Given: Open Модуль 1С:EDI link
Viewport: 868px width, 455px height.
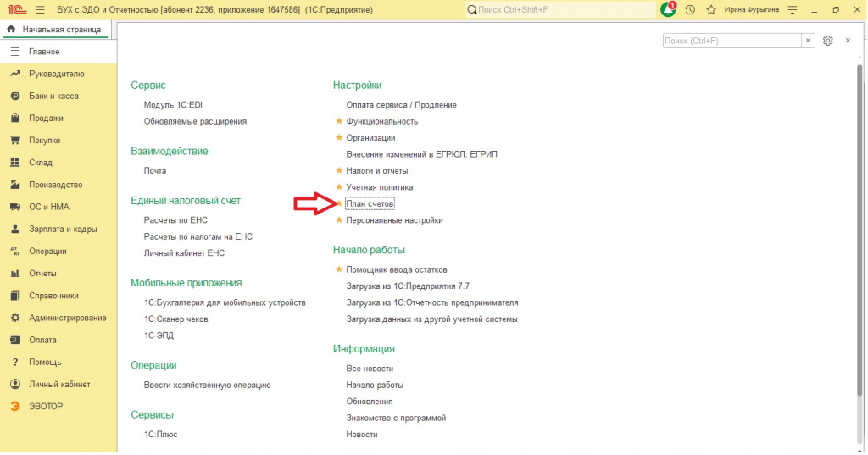Looking at the screenshot, I should 173,104.
